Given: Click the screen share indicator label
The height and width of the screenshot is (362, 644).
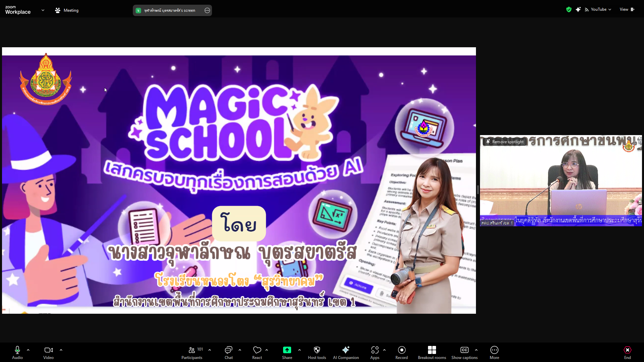Looking at the screenshot, I should pyautogui.click(x=170, y=10).
